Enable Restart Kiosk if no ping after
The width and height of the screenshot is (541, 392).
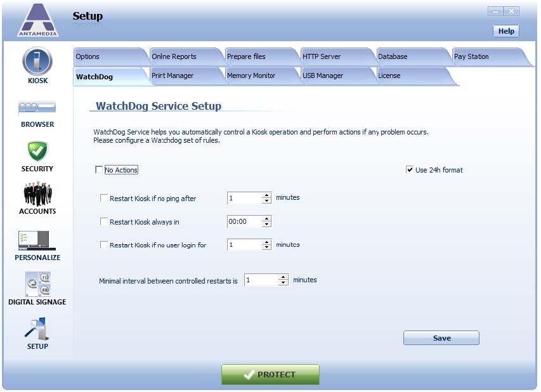click(103, 198)
